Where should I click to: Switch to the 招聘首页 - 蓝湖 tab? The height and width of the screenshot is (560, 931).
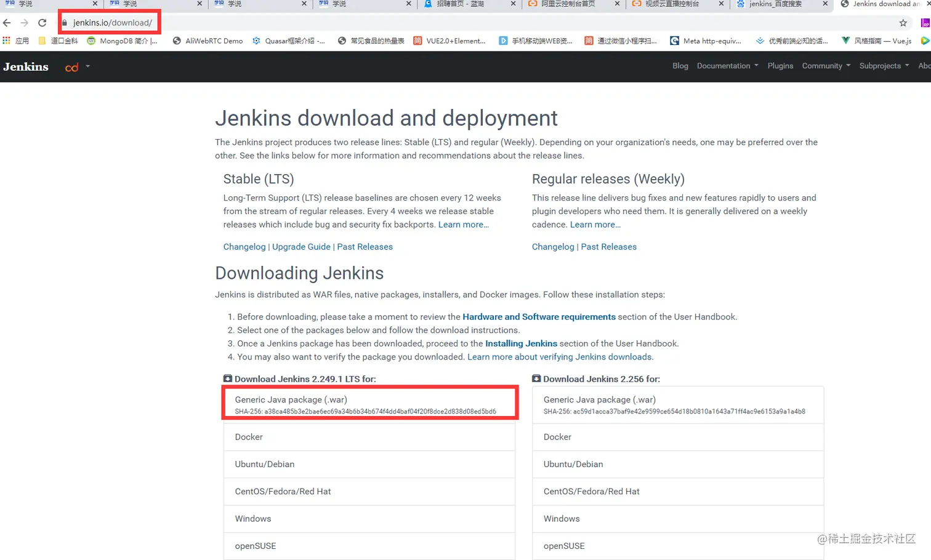coord(461,4)
